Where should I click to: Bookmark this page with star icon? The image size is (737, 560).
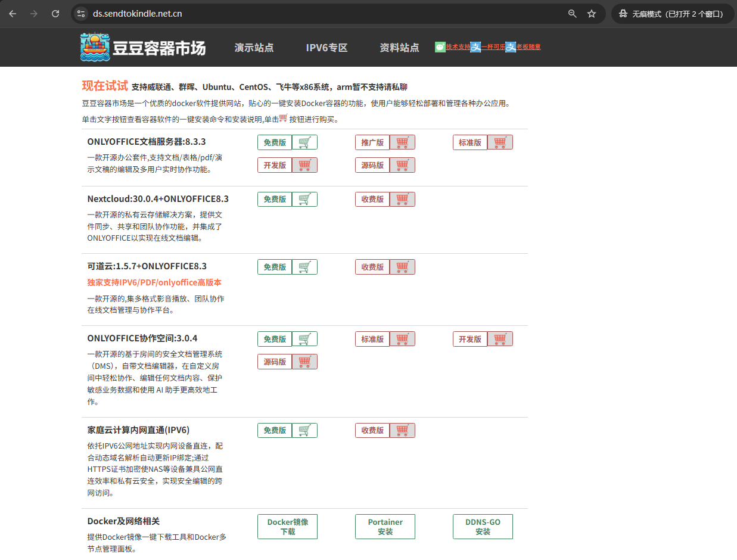(592, 14)
